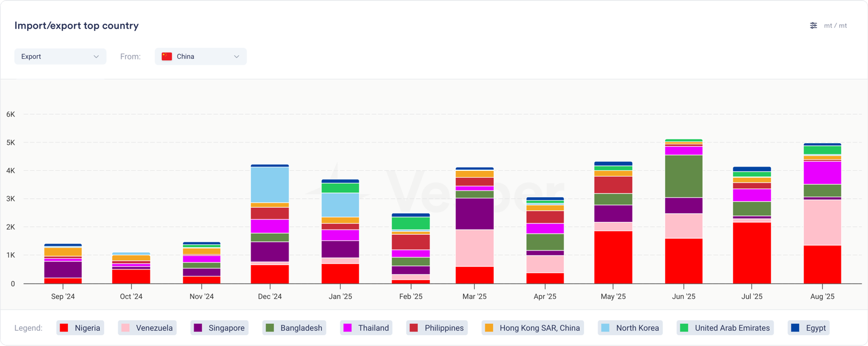Toggle Philippines legend item
The width and height of the screenshot is (868, 346).
pyautogui.click(x=437, y=328)
